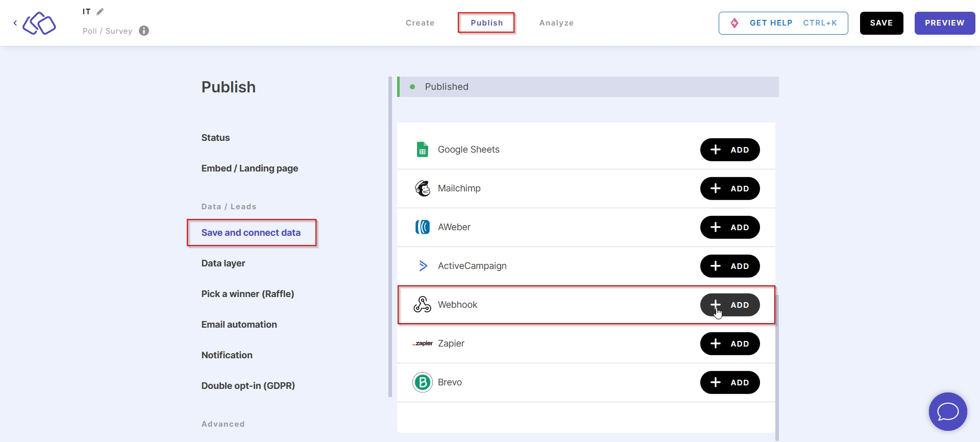Add the AWeber integration

coord(730,227)
